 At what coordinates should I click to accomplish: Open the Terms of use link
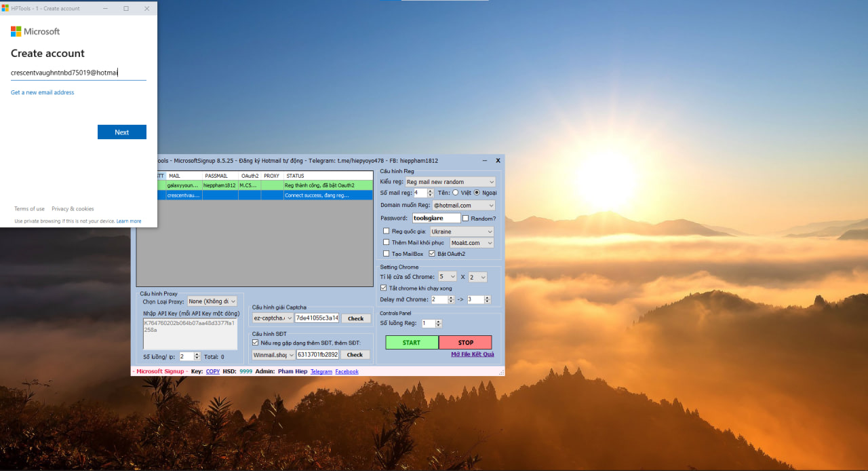click(x=29, y=209)
